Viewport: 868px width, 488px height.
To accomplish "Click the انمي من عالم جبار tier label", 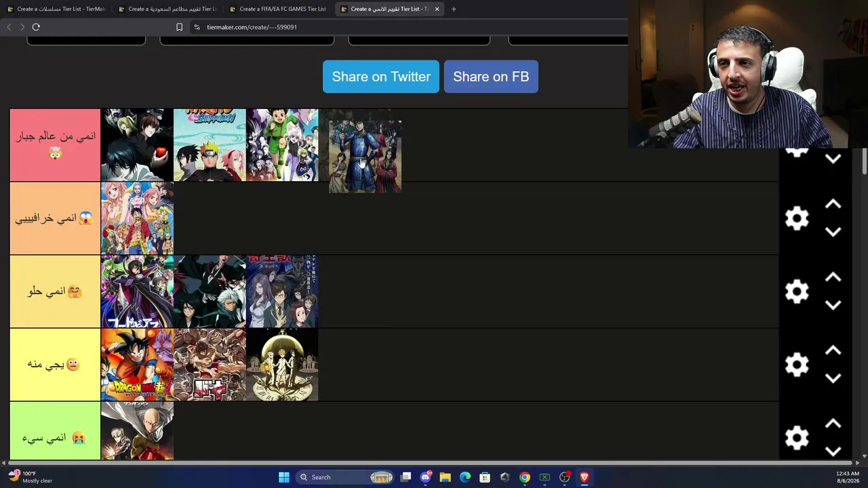I will point(55,145).
